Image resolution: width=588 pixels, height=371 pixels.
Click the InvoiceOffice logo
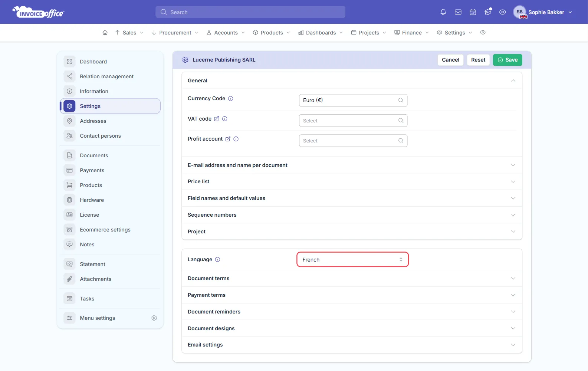(38, 12)
